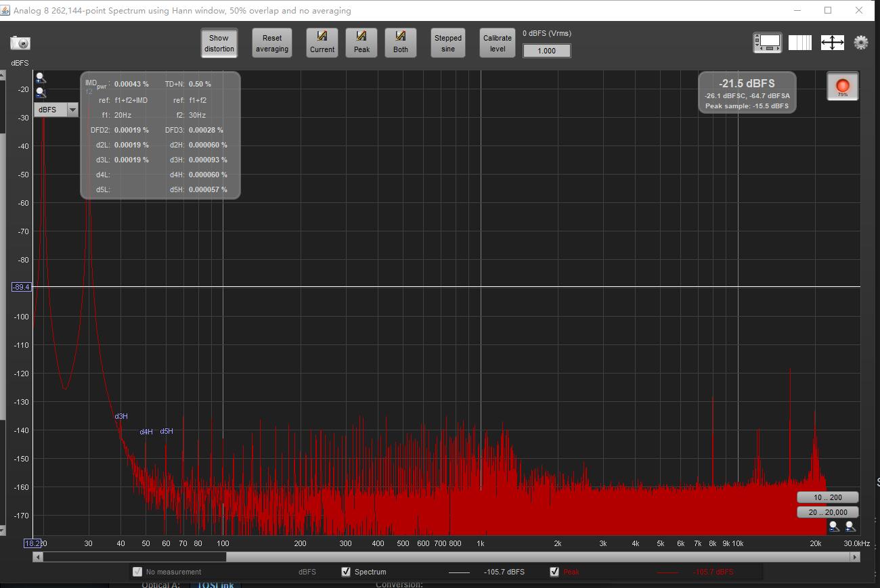The width and height of the screenshot is (880, 588).
Task: Save Both traces
Action: coord(401,43)
